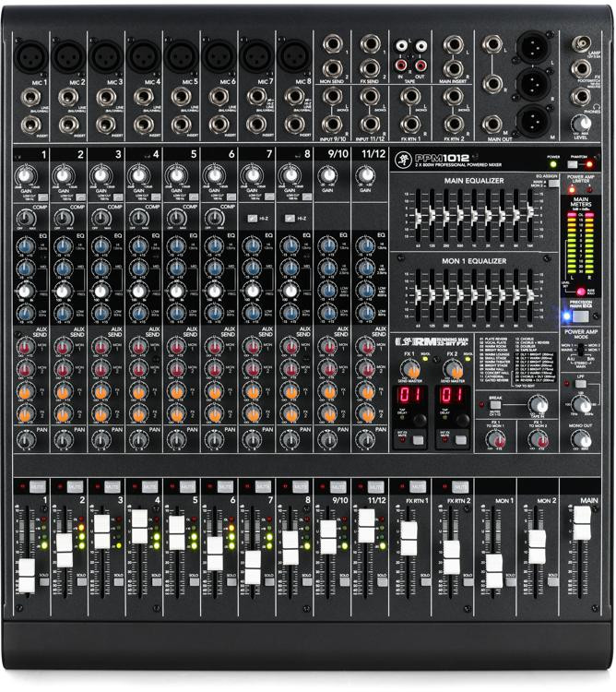Select the channel 6 HI EQ knob

pyautogui.click(x=215, y=246)
